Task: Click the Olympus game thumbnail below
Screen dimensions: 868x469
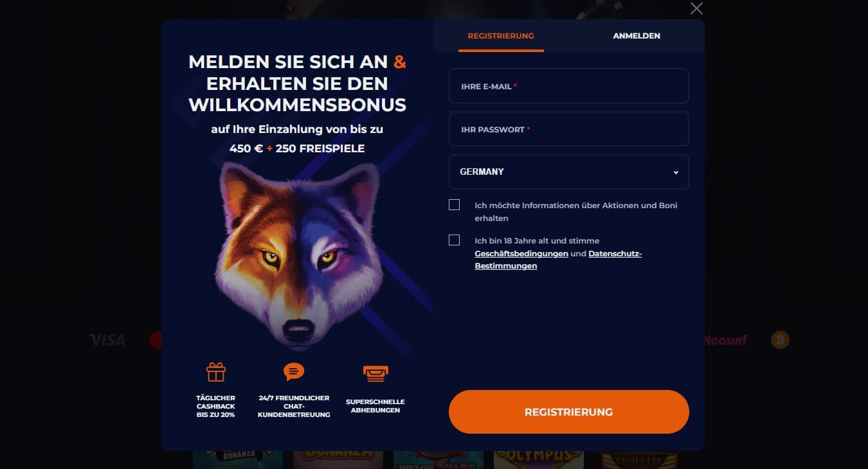Action: tap(539, 459)
